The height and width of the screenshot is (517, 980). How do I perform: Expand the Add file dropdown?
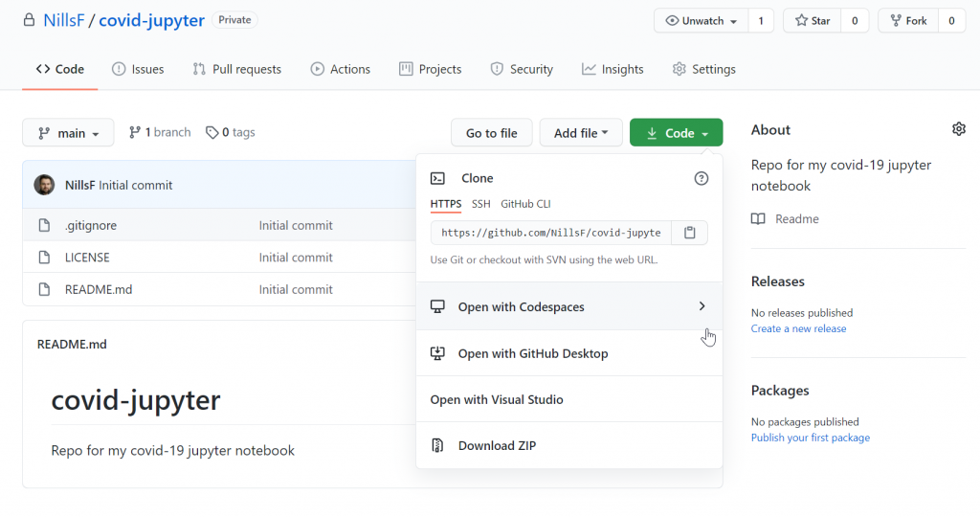581,132
